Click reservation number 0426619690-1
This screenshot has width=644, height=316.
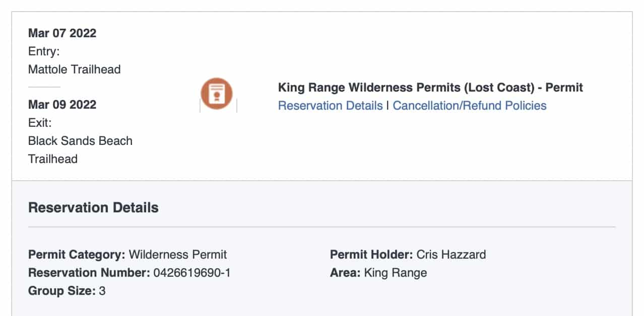(x=192, y=273)
